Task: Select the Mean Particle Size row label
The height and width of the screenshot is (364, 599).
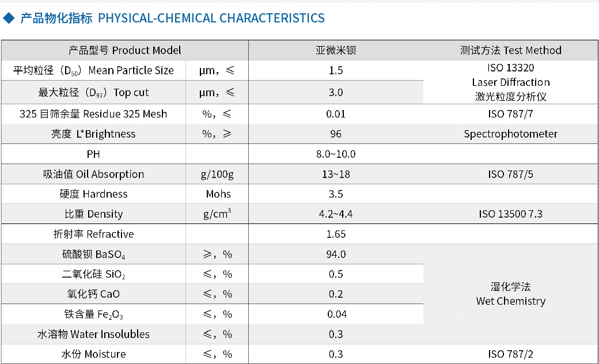Action: [x=93, y=71]
